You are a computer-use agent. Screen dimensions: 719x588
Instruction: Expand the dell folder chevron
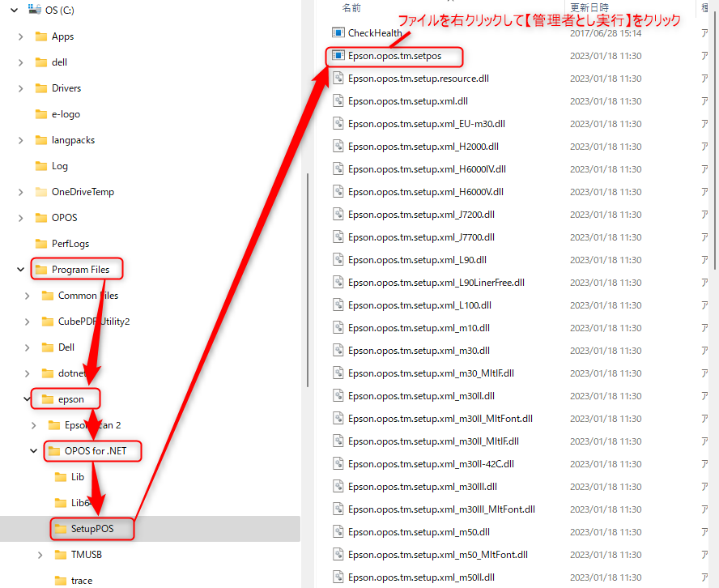click(20, 62)
